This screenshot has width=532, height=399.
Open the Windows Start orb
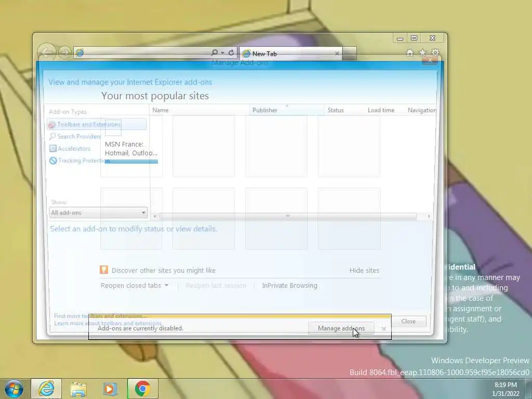click(x=14, y=389)
